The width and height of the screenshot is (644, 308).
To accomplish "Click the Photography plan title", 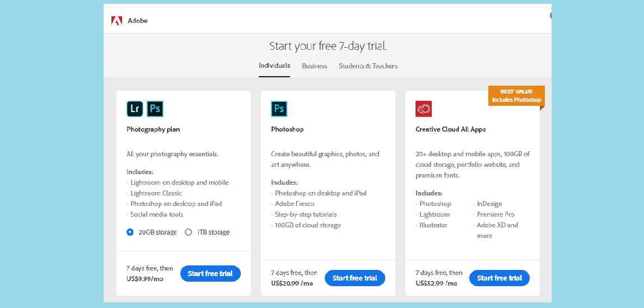I will point(153,129).
